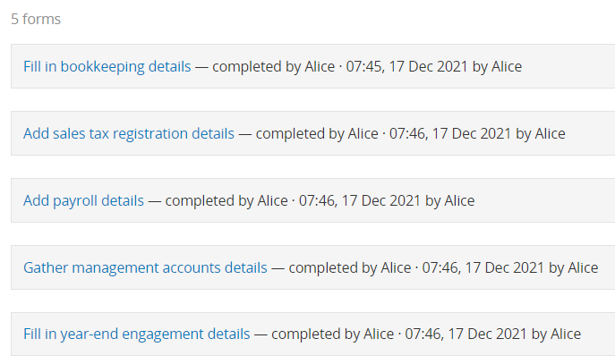Click the 5 forms count label
615x364 pixels.
(x=36, y=19)
